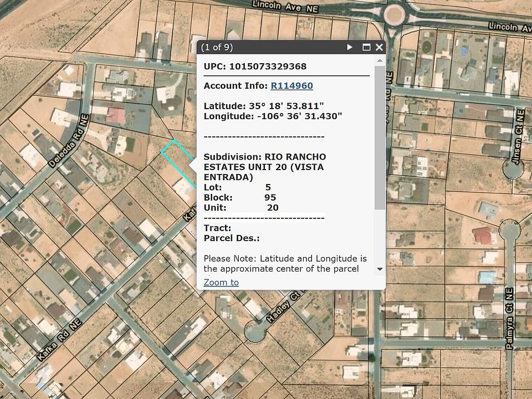
Task: Click the "(1 of 9)" popup title
Action: (217, 47)
